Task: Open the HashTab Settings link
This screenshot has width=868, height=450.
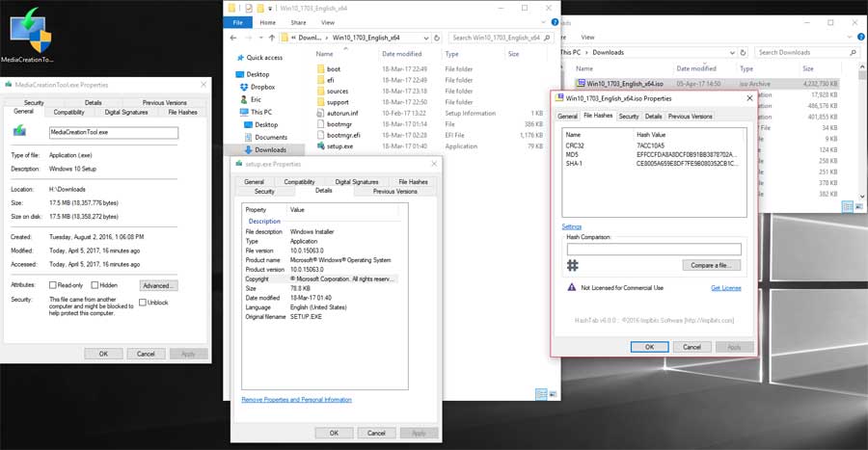Action: [x=571, y=226]
